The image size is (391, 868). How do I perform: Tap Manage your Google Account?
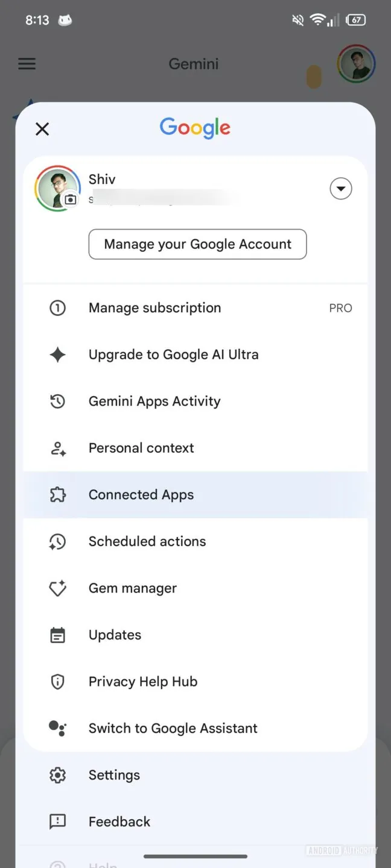197,244
